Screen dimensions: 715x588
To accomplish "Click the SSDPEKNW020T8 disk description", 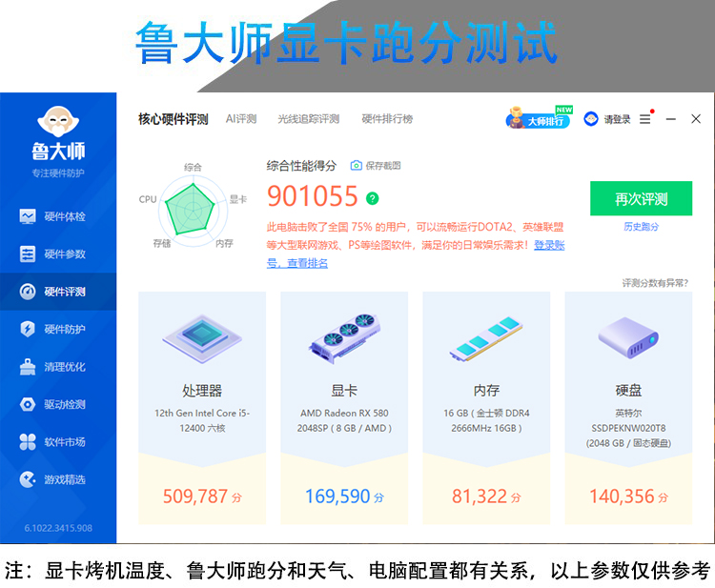I will [628, 428].
